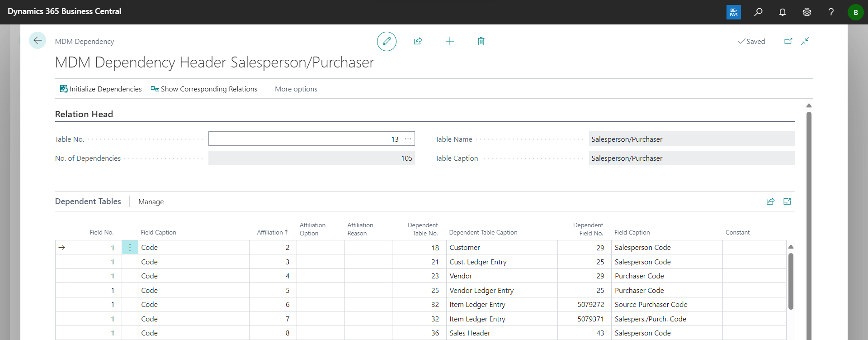Viewport: 868px width, 340px height.
Task: Click the Table Name field
Action: [x=692, y=139]
